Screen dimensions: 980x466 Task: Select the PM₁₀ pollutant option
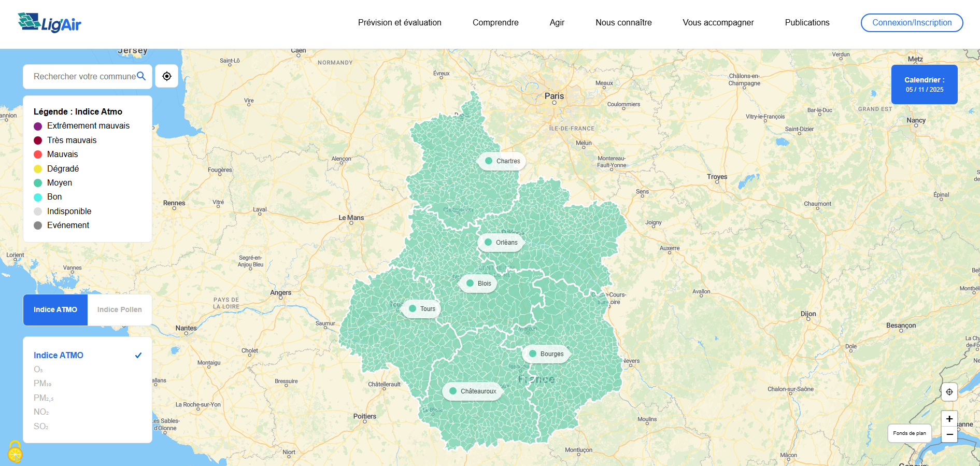pos(42,384)
